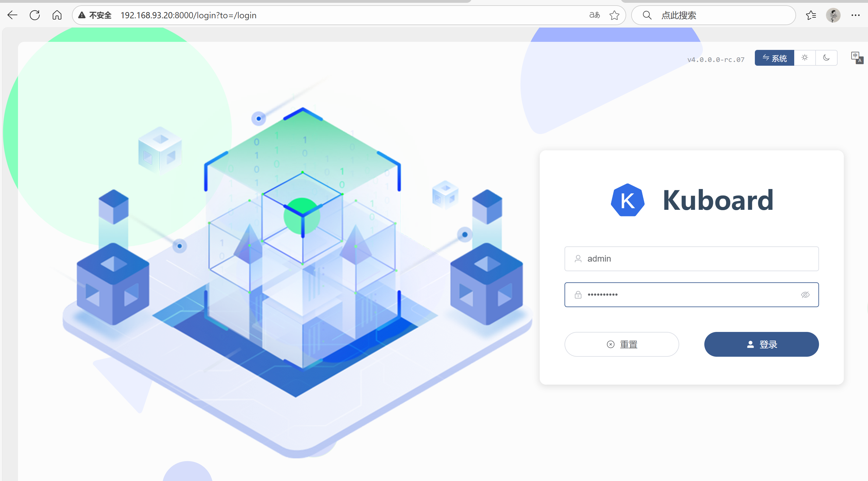Change language with translate icon

pyautogui.click(x=857, y=58)
